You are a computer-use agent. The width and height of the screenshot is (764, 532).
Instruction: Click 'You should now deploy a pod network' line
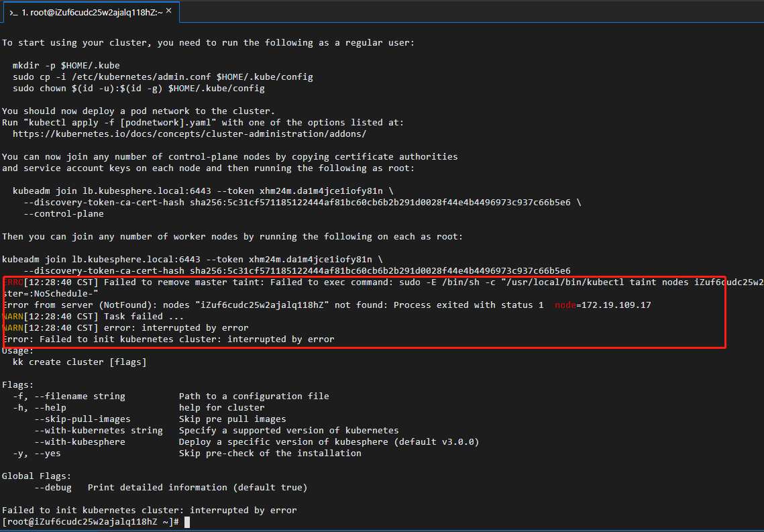[139, 111]
